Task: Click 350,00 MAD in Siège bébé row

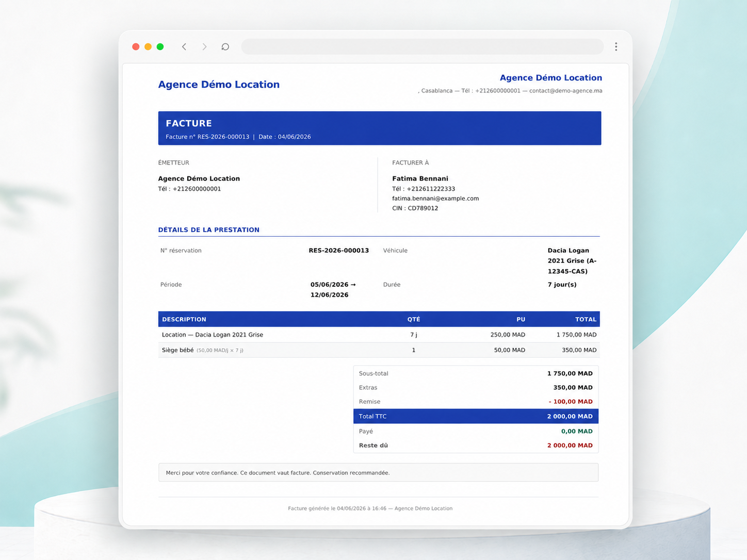Action: pyautogui.click(x=579, y=350)
